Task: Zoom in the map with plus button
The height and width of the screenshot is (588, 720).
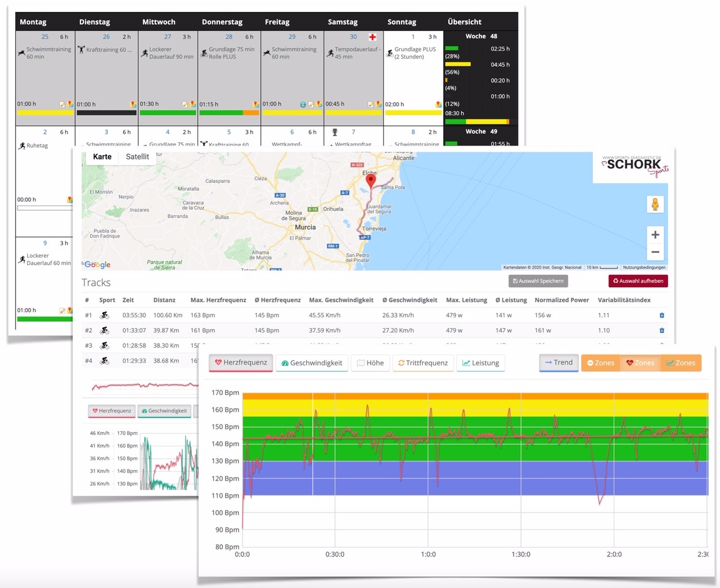Action: click(655, 235)
